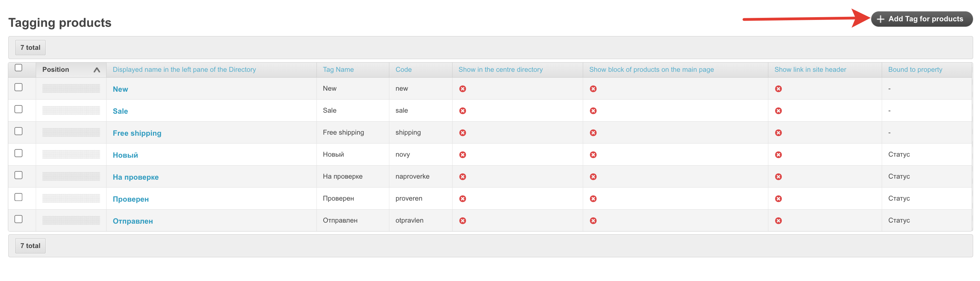Toggle site header link icon for Проверен
The image size is (980, 281).
[778, 199]
